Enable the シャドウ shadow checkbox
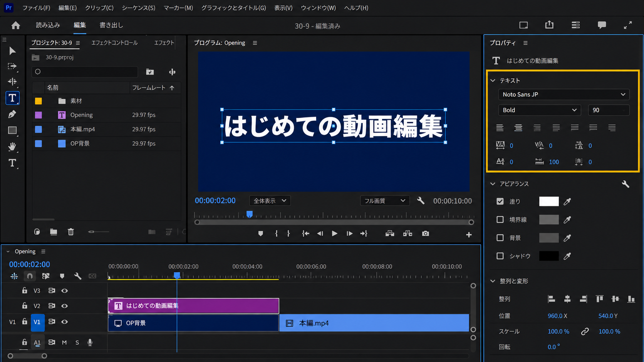 point(500,256)
